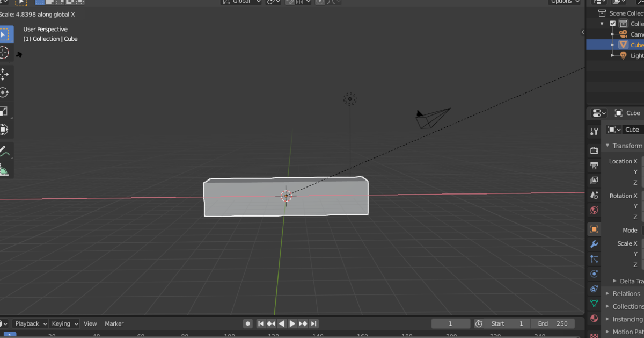Open the World properties tab

(594, 210)
